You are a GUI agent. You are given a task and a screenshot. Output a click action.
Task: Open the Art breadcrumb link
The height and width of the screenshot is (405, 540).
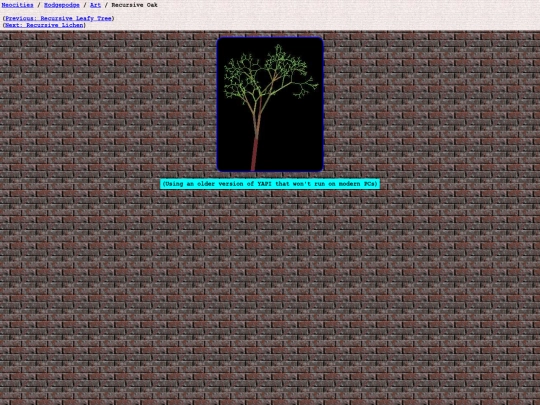tap(95, 5)
